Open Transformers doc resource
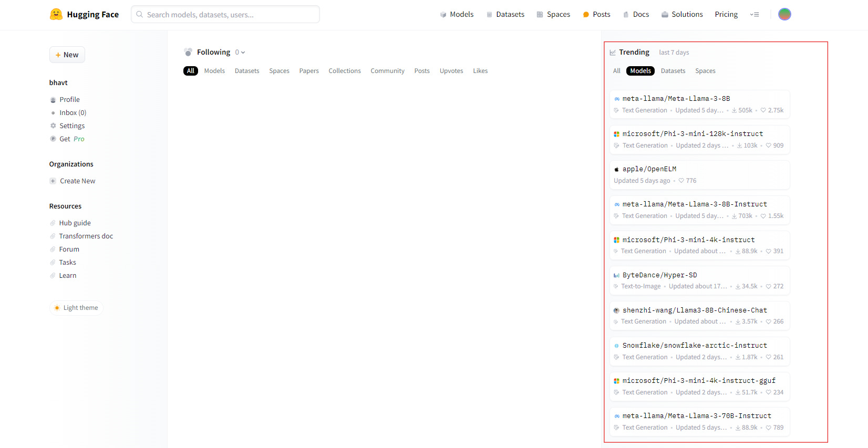Viewport: 868px width, 448px height. click(81, 236)
